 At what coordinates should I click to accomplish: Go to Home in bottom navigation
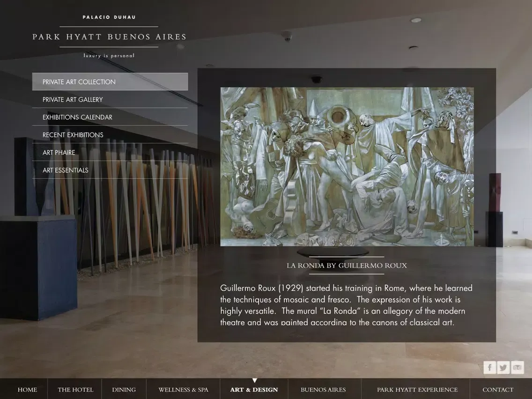[x=27, y=390]
